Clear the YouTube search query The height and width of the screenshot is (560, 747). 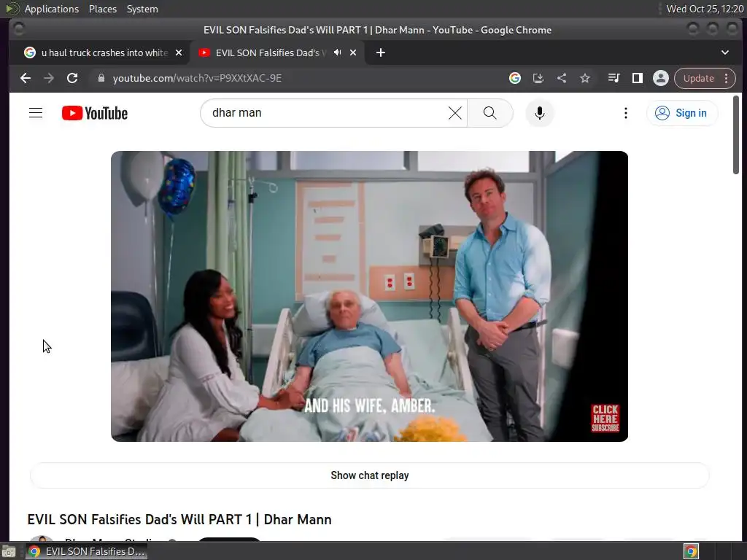coord(455,113)
